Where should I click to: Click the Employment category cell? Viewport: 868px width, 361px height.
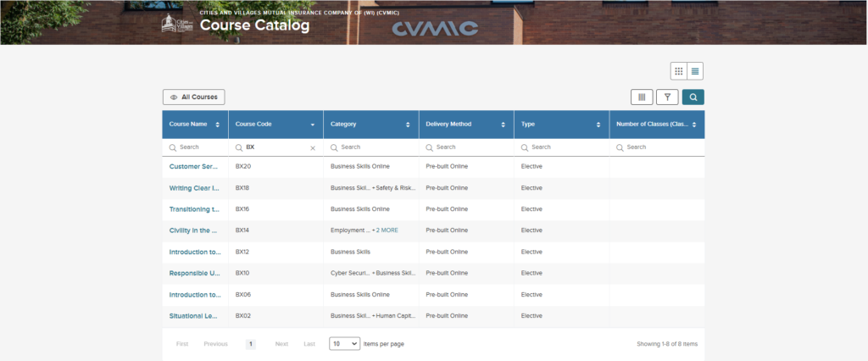[x=350, y=230]
